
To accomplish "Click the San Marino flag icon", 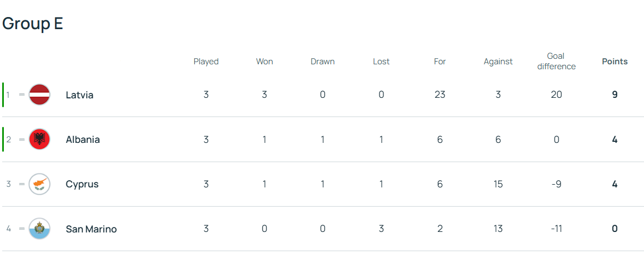I will pos(39,229).
